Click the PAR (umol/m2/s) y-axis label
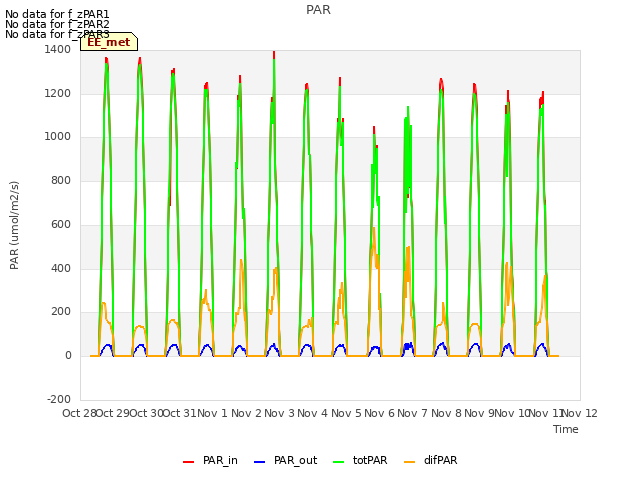The image size is (640, 480). (x=14, y=225)
